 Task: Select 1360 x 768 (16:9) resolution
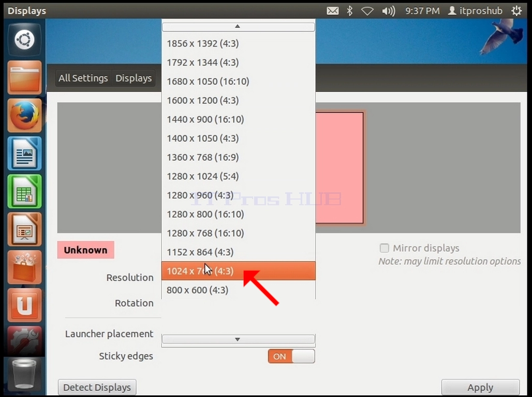pos(239,157)
